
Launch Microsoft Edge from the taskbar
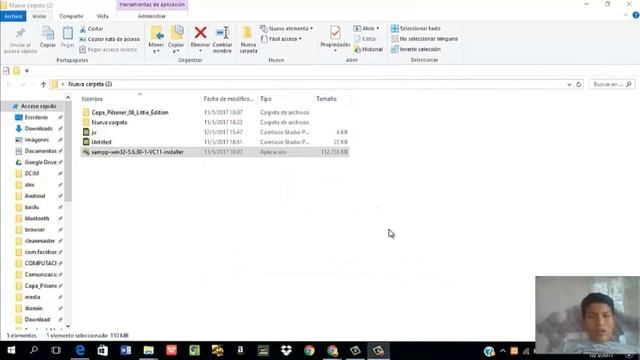tap(80, 350)
